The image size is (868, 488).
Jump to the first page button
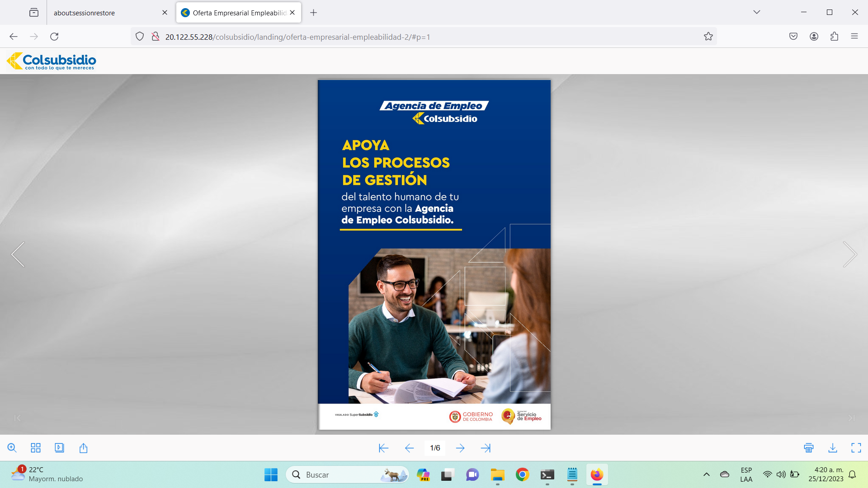coord(383,448)
